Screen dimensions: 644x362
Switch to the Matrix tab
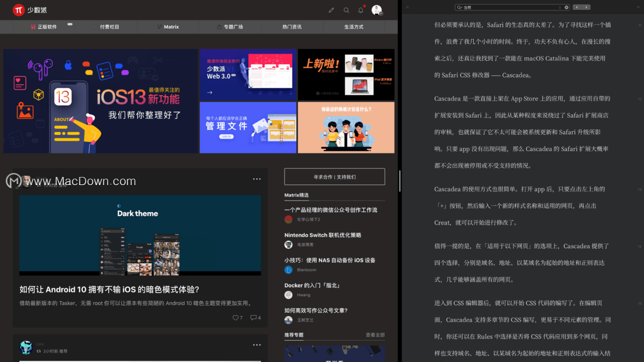(167, 26)
